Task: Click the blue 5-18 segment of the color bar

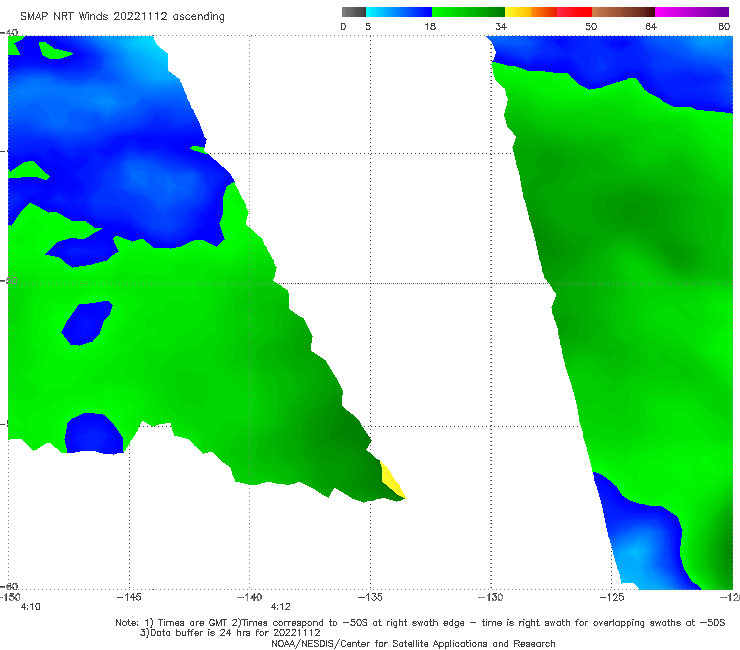Action: [399, 12]
